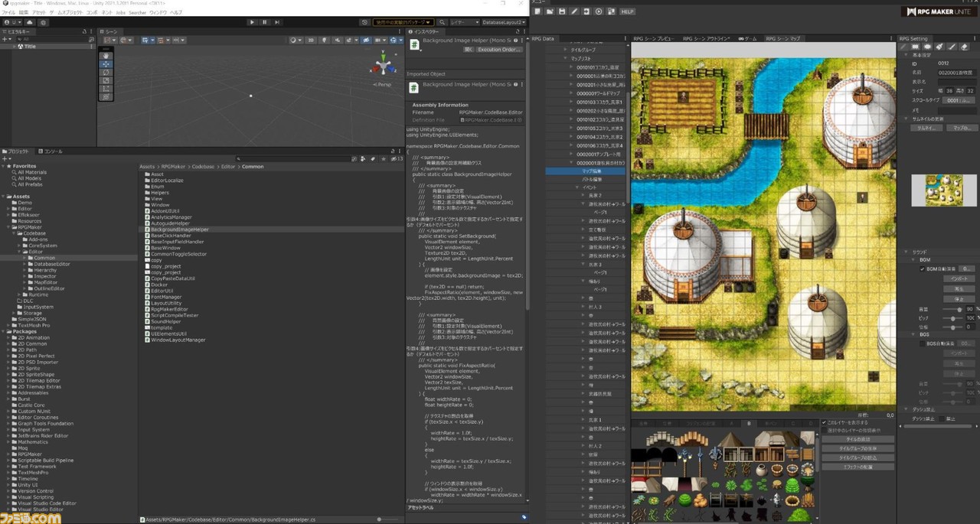980x524 pixels.
Task: Expand the DatabaseEditor folder
Action: pos(25,264)
